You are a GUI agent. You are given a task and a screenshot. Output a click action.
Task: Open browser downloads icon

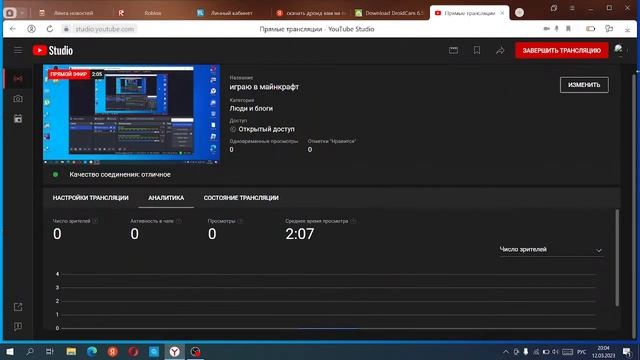pyautogui.click(x=627, y=29)
